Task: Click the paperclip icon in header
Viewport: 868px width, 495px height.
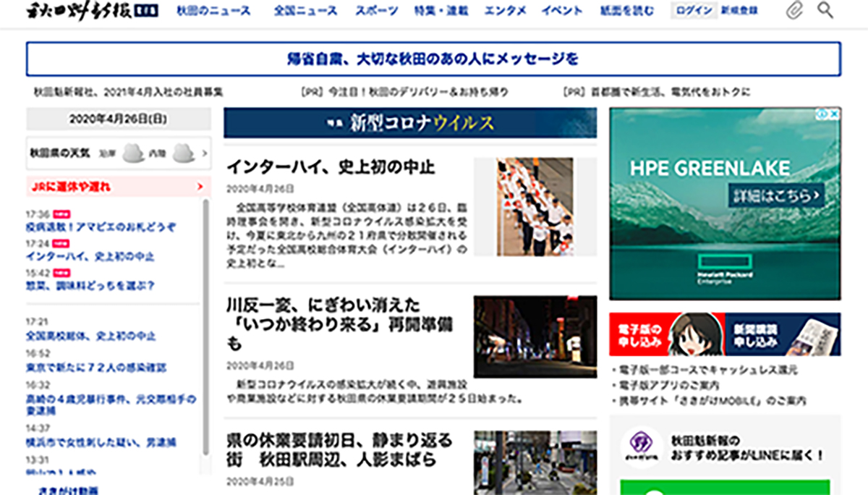Action: pyautogui.click(x=796, y=10)
